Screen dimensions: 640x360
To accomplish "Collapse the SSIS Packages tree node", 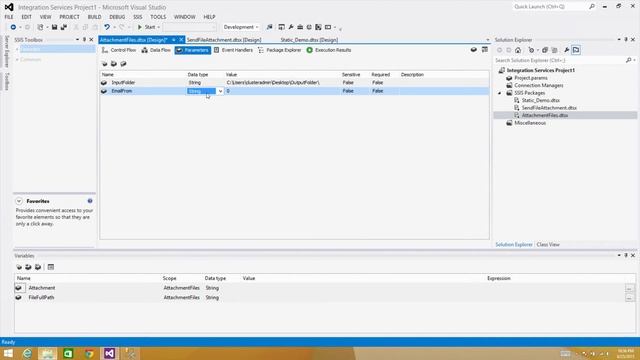I will pos(500,93).
